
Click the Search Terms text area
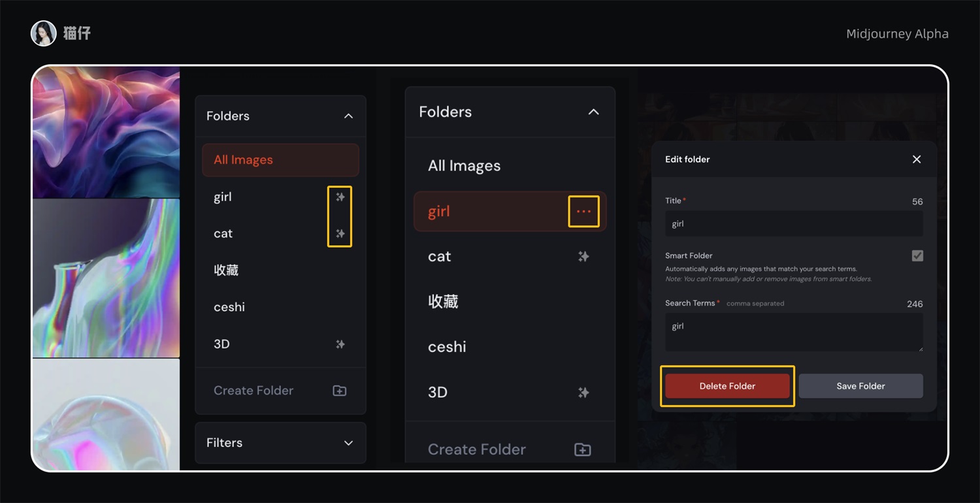click(x=793, y=332)
